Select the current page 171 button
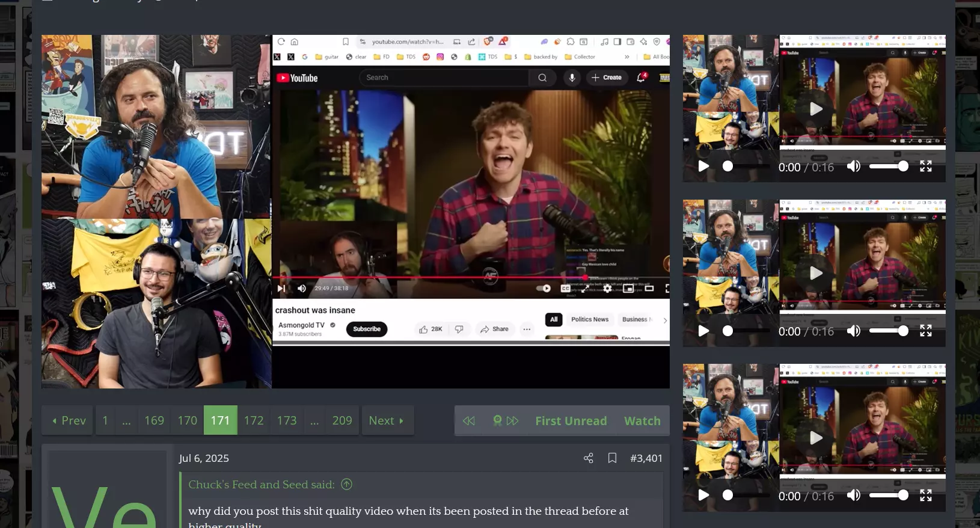Image resolution: width=980 pixels, height=528 pixels. click(x=220, y=420)
